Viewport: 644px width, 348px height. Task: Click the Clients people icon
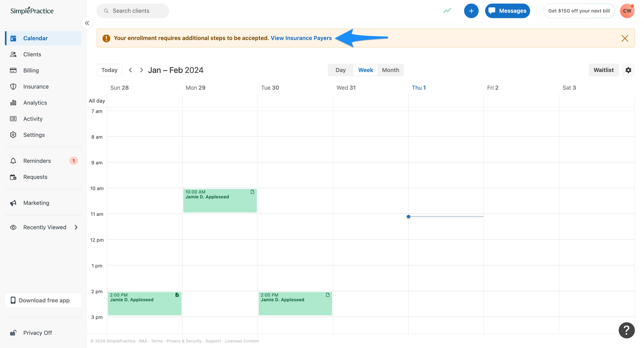pos(13,54)
